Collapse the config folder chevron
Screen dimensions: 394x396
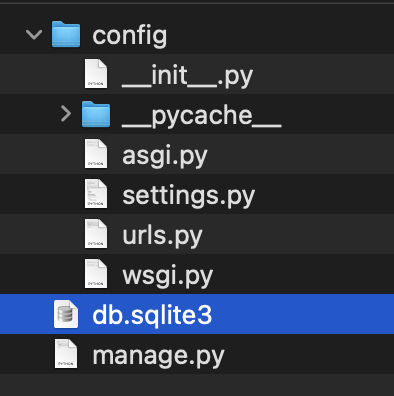[x=34, y=35]
